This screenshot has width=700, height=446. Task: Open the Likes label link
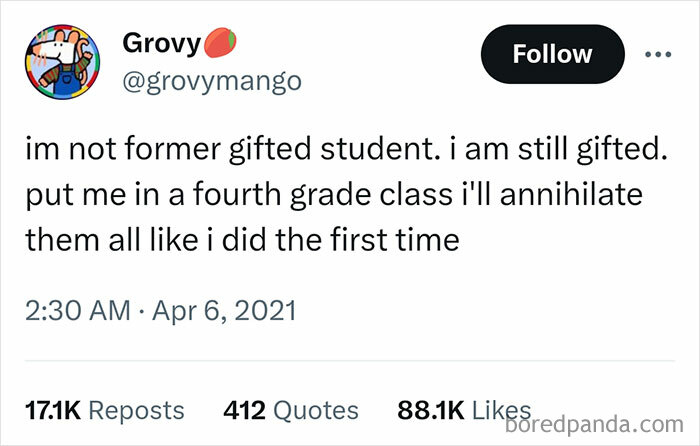tap(498, 410)
